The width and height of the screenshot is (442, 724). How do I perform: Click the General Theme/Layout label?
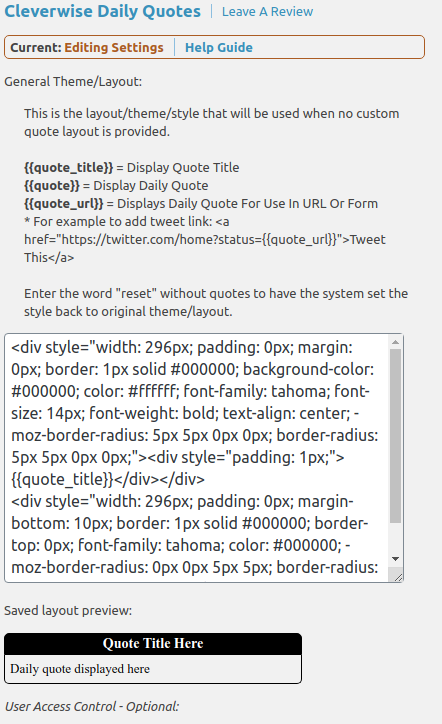[x=73, y=82]
